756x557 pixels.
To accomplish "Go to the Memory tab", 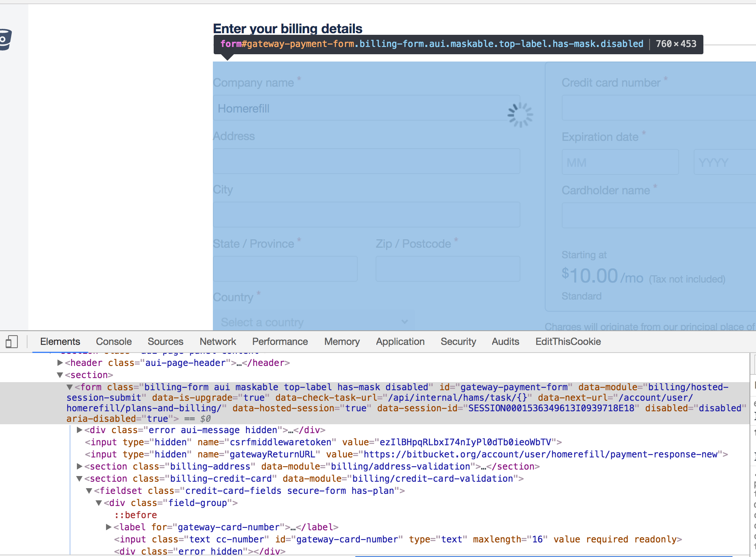I will 342,342.
